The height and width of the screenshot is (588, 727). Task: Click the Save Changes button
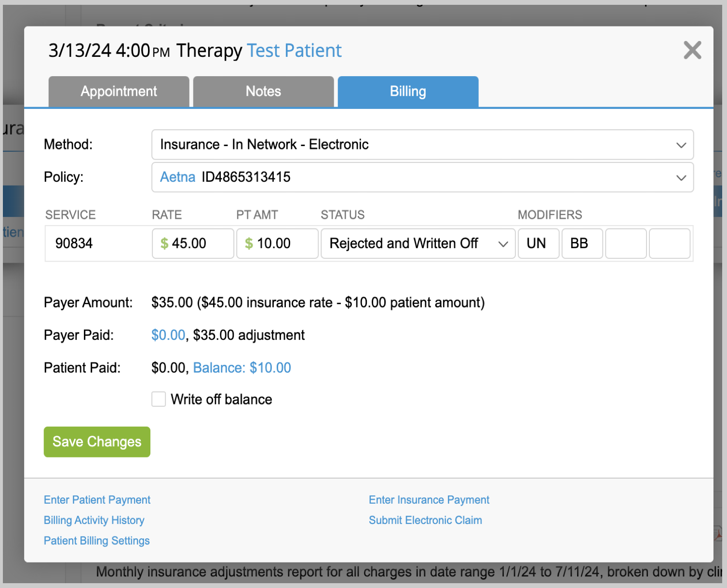click(97, 442)
